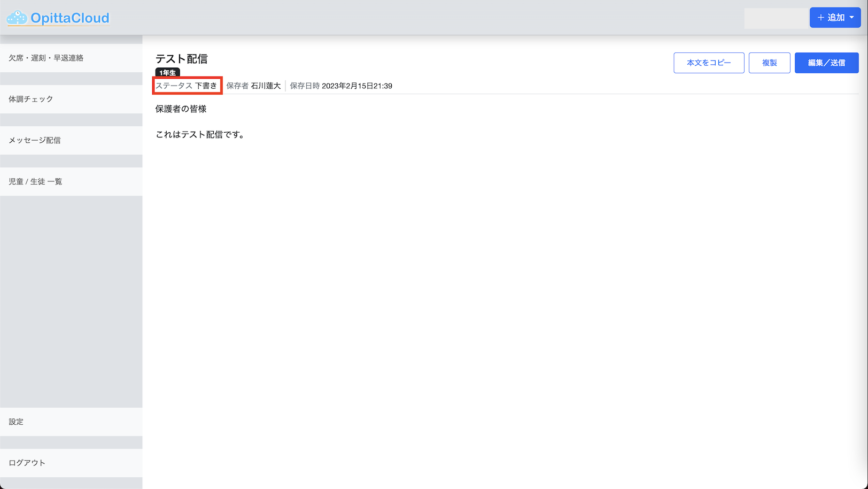
Task: Click the blank field left of 追加
Action: (x=776, y=18)
